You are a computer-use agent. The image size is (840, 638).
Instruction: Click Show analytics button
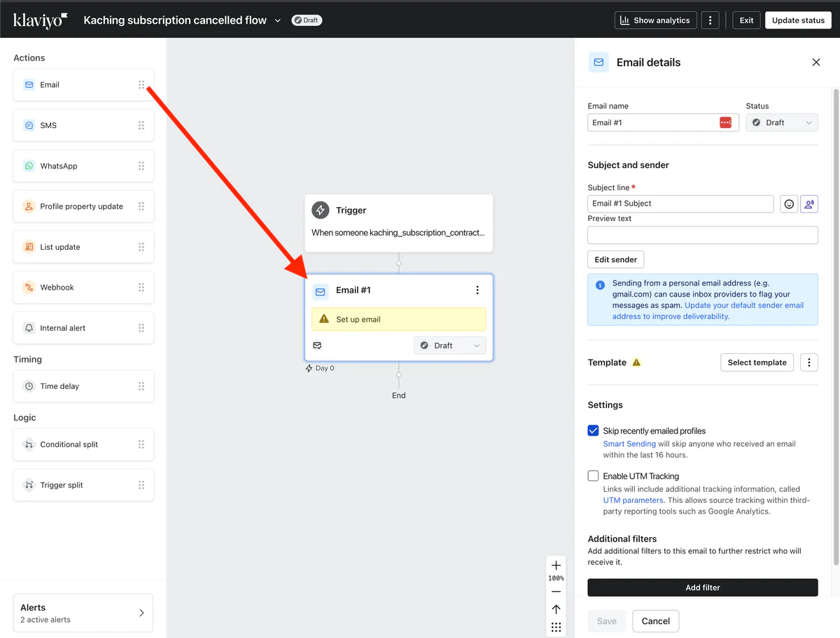click(x=656, y=20)
